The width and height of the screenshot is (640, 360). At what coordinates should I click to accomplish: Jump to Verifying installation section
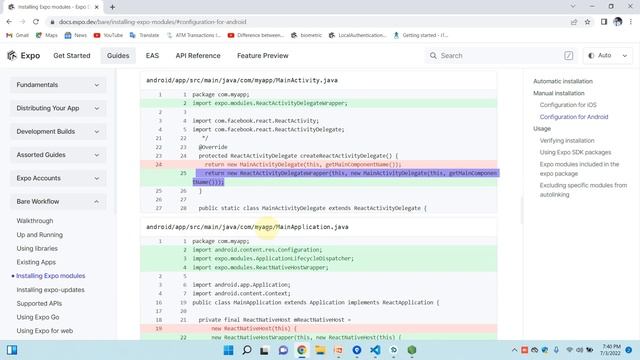tap(567, 140)
